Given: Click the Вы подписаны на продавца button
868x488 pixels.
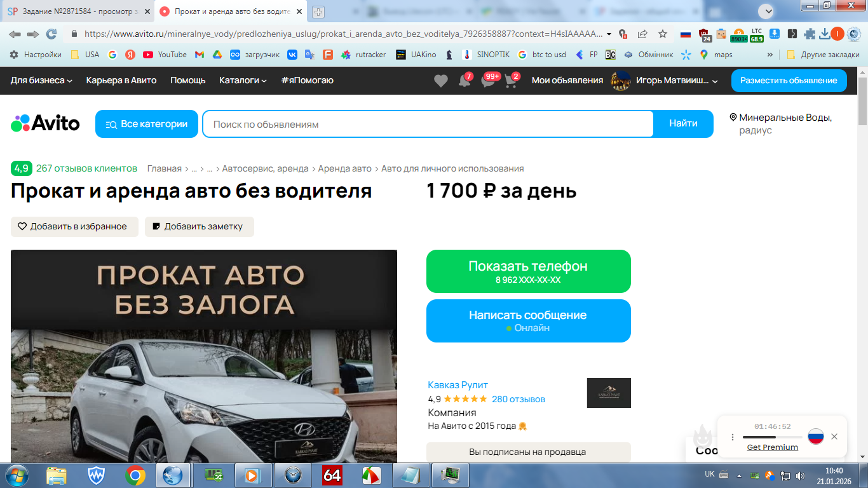Looking at the screenshot, I should pyautogui.click(x=529, y=452).
